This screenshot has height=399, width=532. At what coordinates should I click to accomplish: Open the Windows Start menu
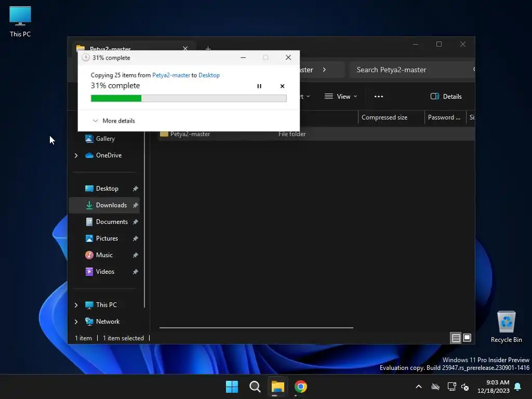[232, 387]
